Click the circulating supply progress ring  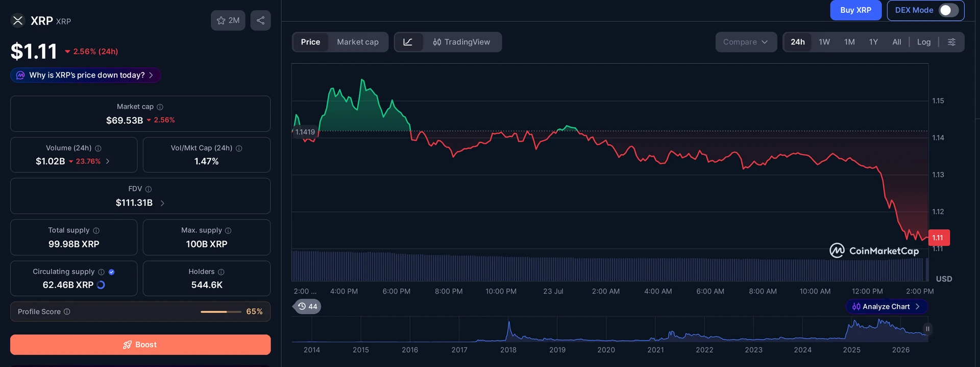click(101, 285)
